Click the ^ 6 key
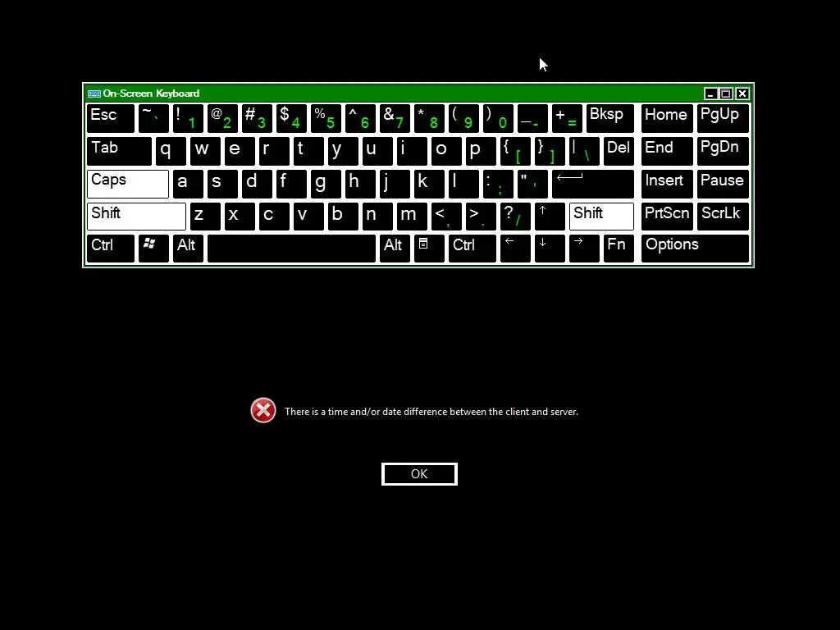 361,118
